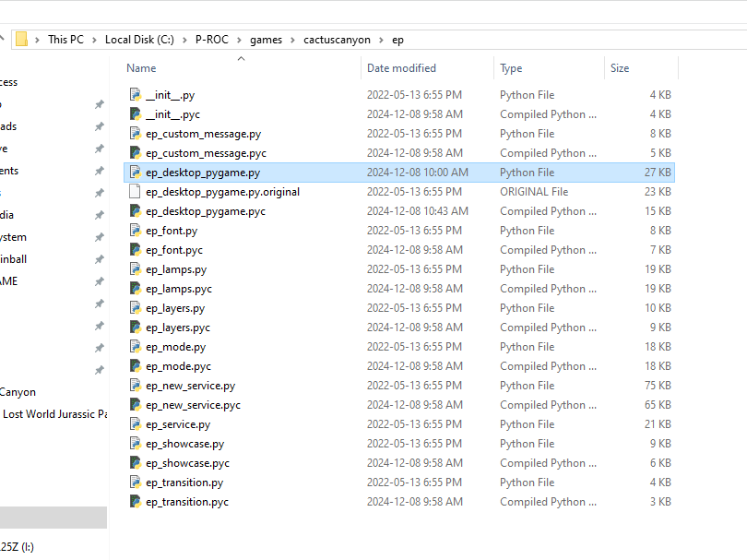Expand the chevron after cactuscanyon in the address bar
747x560 pixels.
381,40
